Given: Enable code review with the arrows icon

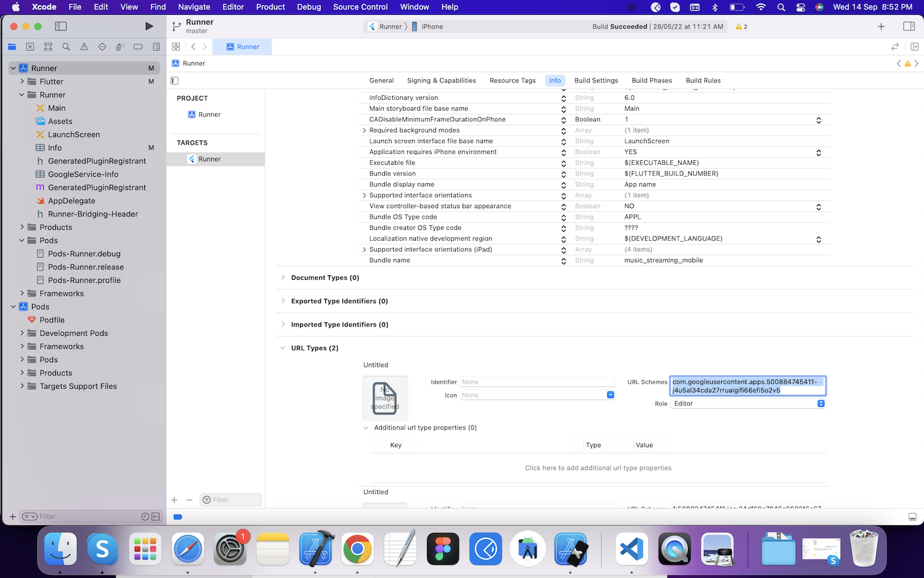Looking at the screenshot, I should [x=895, y=47].
